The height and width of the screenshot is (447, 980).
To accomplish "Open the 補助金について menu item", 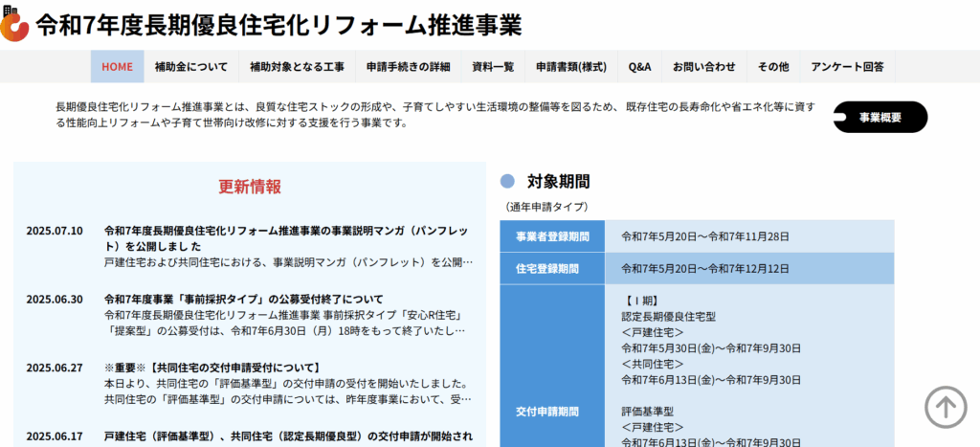I will pos(191,66).
